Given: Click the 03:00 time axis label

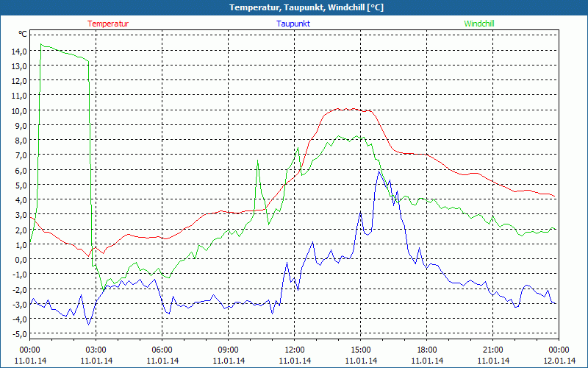Looking at the screenshot, I should (96, 350).
